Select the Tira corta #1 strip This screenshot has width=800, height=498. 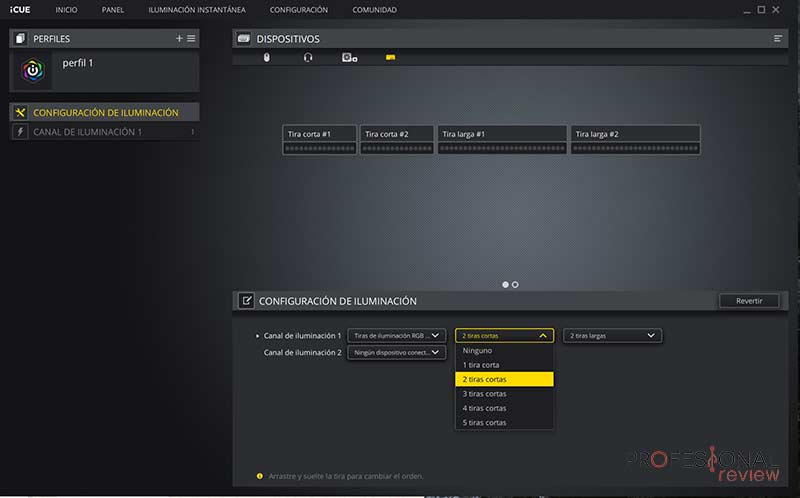tap(319, 140)
